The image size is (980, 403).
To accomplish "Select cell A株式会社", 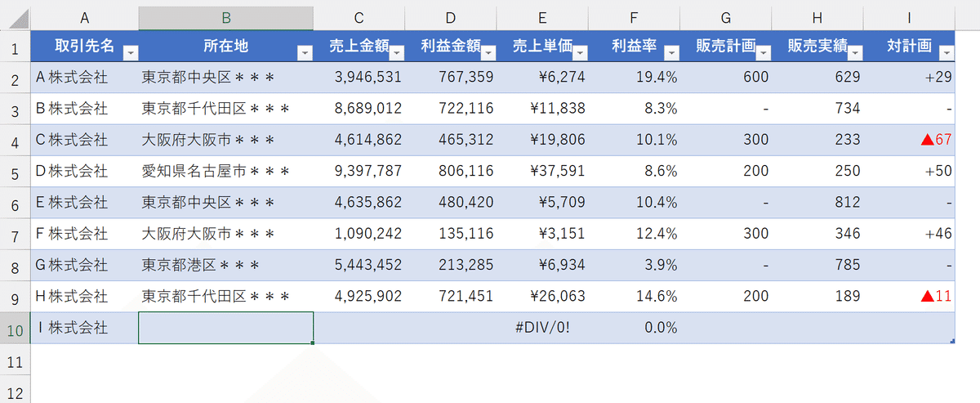I will point(84,78).
